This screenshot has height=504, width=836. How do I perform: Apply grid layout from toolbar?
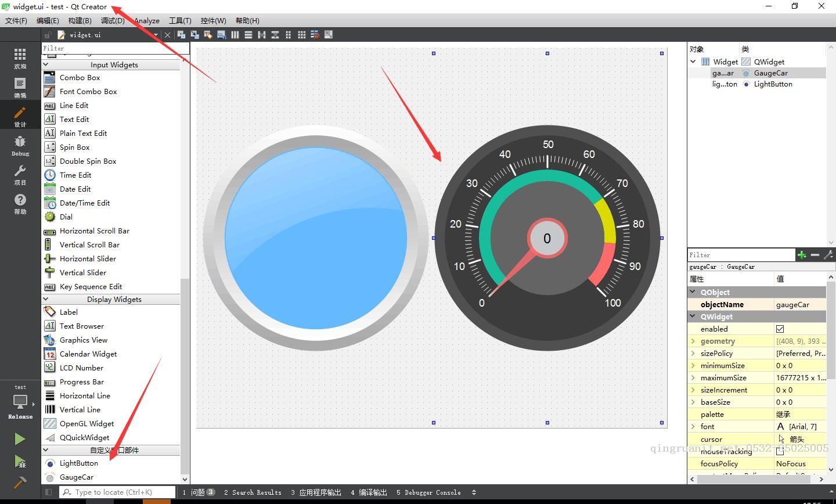coord(302,35)
